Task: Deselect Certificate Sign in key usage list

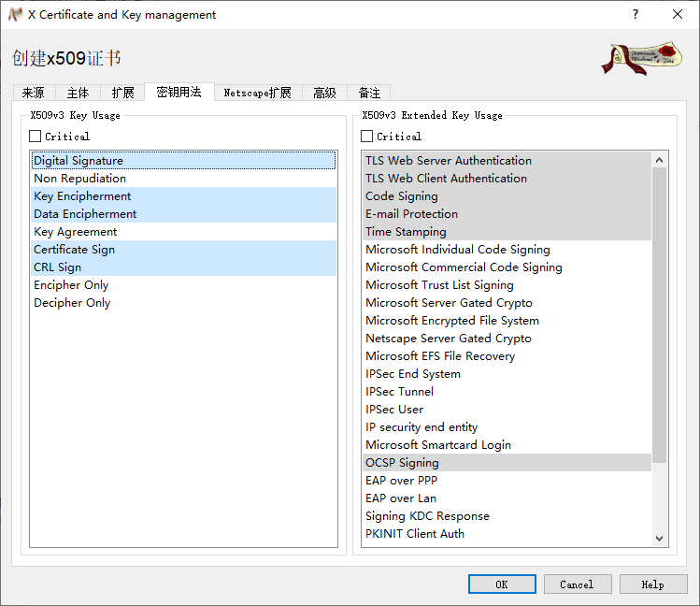Action: coord(74,250)
